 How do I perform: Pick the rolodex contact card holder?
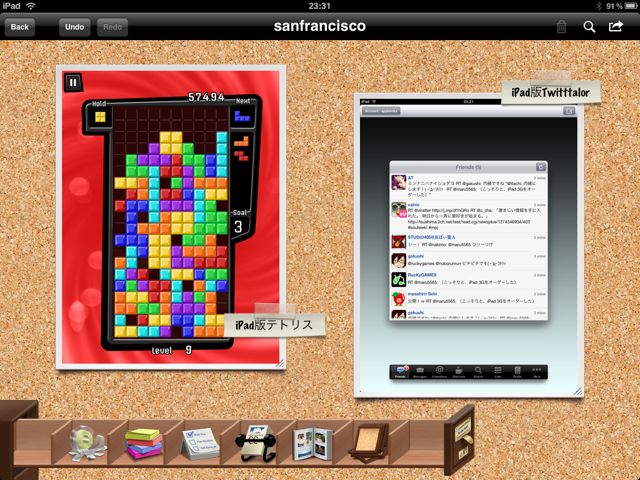coord(256,443)
